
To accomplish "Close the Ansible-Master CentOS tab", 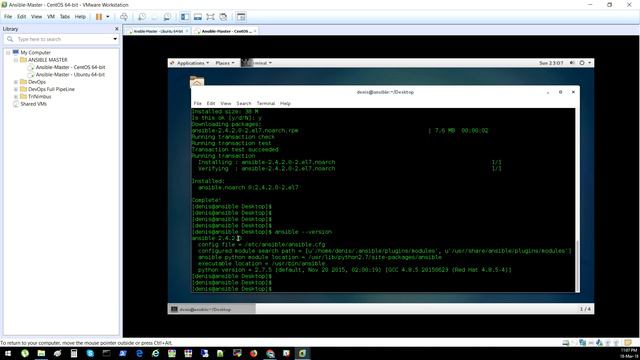I will pos(255,31).
